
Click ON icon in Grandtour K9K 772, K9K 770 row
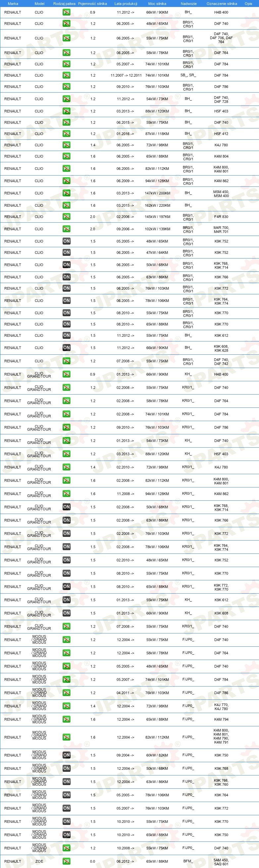(x=67, y=587)
